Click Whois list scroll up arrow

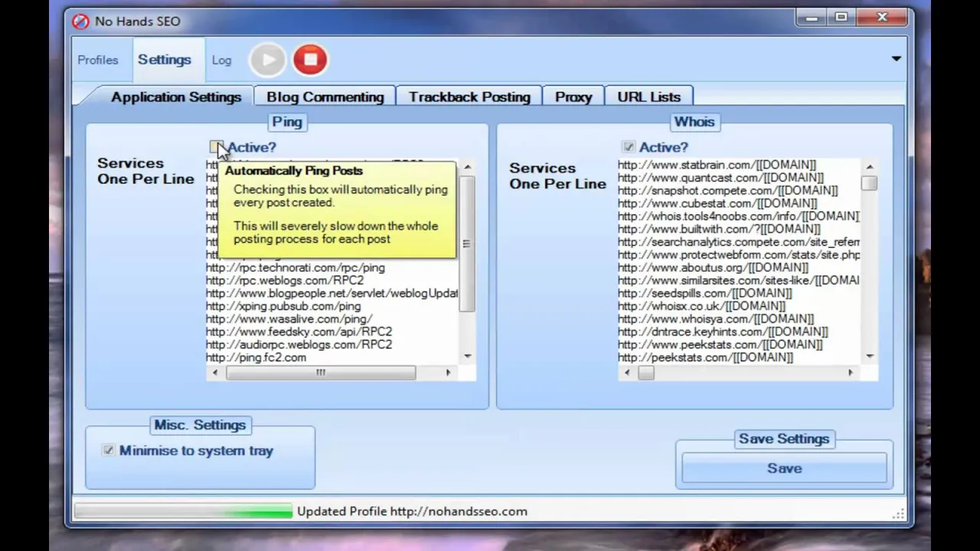click(x=870, y=167)
